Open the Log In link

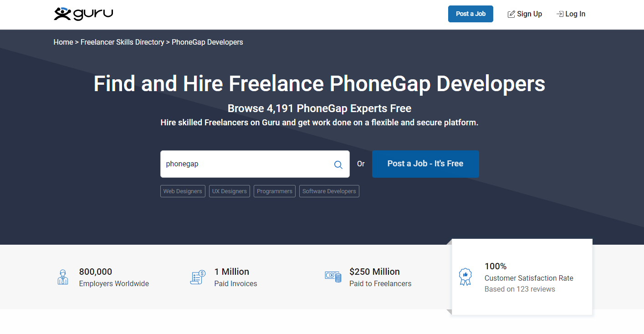click(x=575, y=14)
